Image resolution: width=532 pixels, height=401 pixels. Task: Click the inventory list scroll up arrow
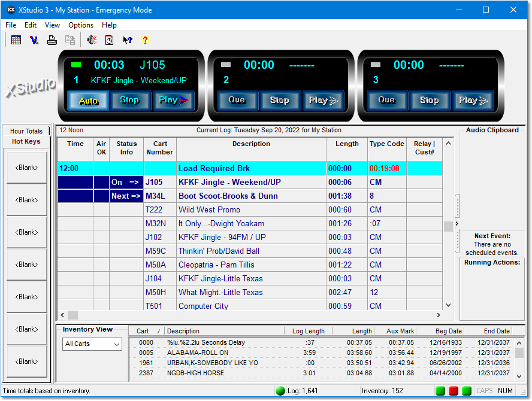pyautogui.click(x=519, y=343)
